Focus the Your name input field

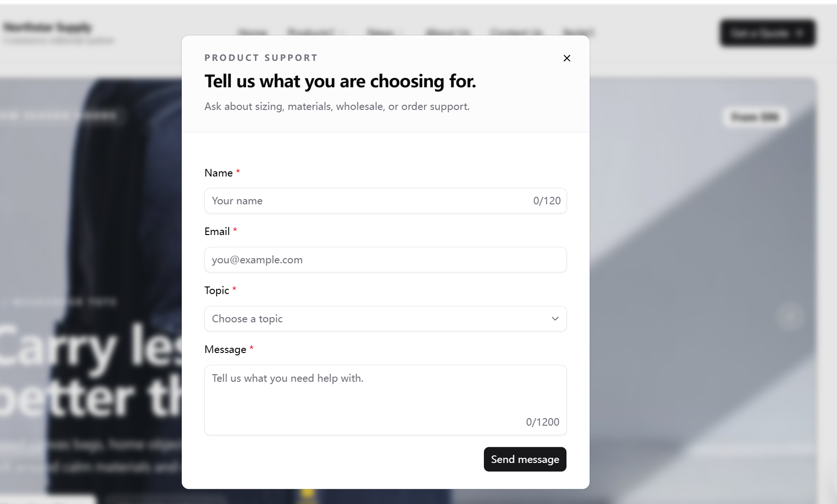[385, 201]
